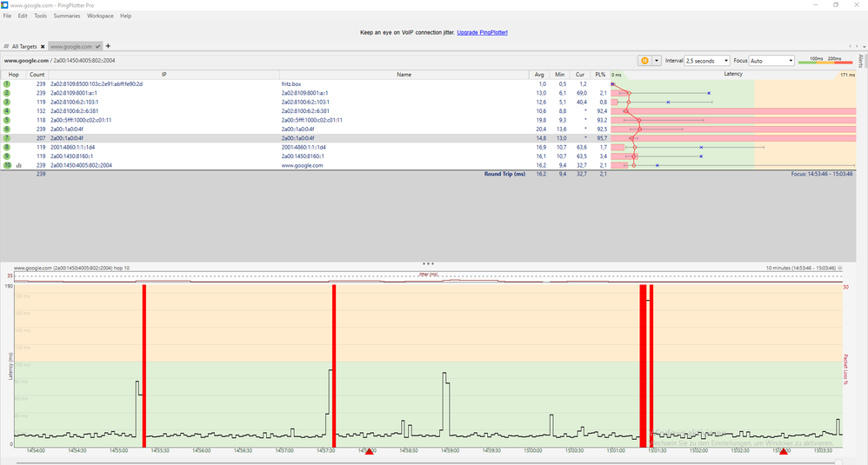Click the red marker triangle near 14:58:00

click(x=370, y=452)
